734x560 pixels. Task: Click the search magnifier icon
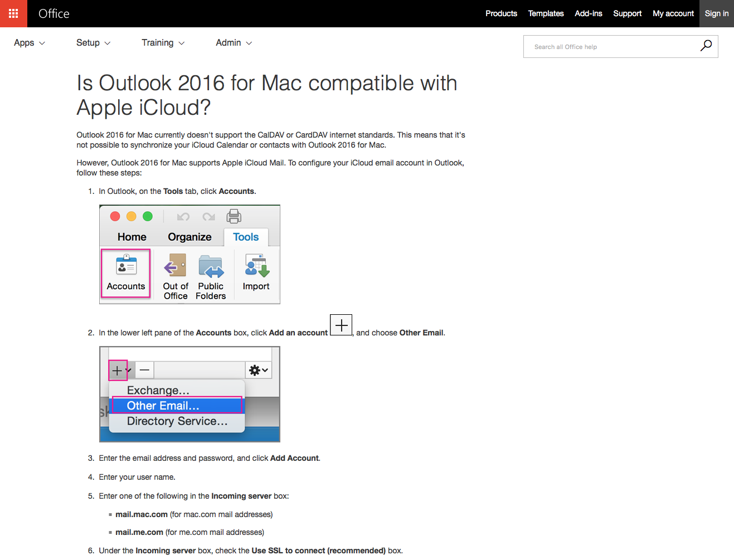706,46
